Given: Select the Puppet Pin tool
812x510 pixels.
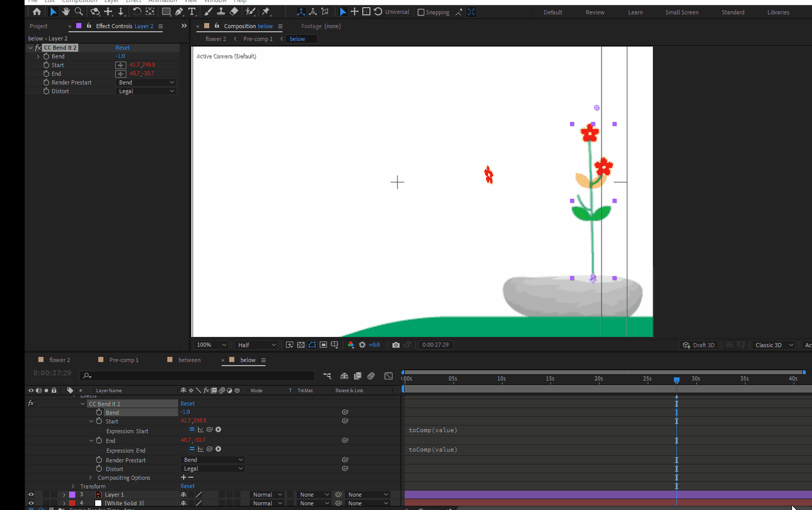Looking at the screenshot, I should pyautogui.click(x=266, y=11).
